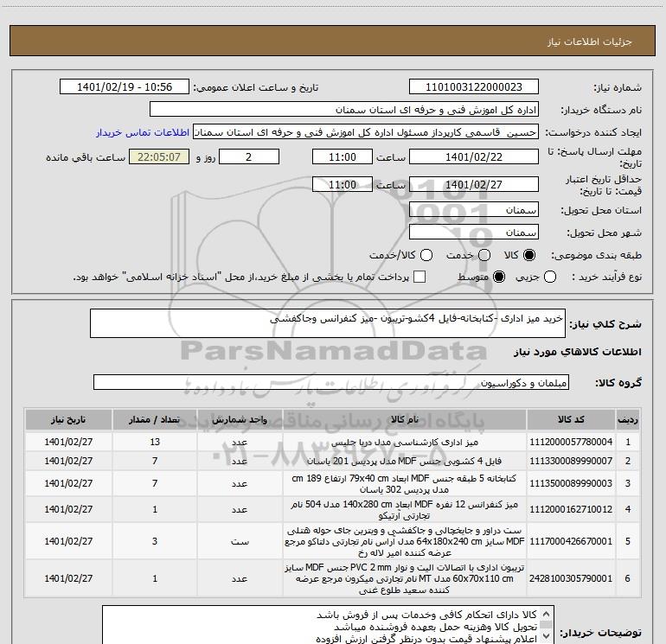
Task: Click the کد کالا column header
Action: [571, 419]
